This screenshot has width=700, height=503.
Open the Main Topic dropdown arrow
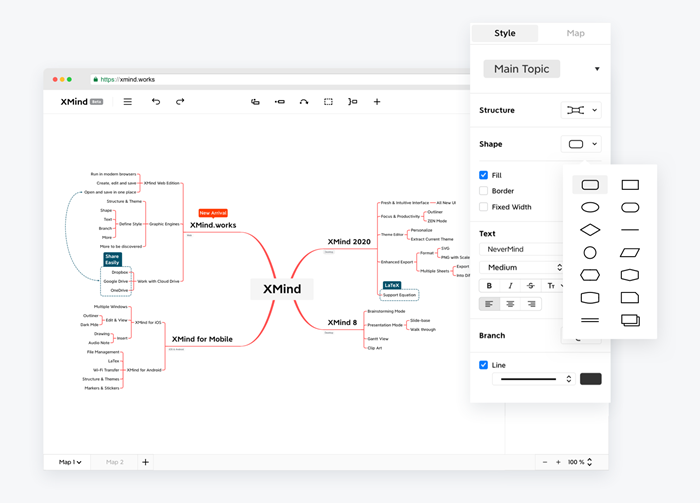click(597, 69)
